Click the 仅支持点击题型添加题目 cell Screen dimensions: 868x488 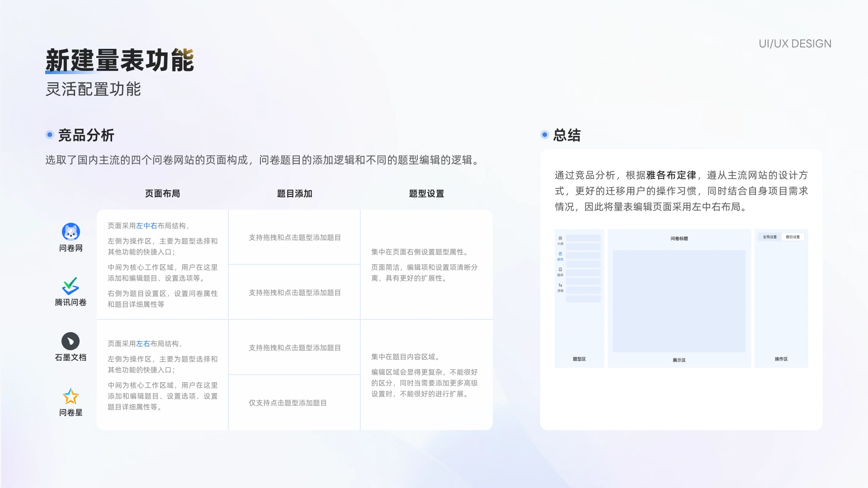(x=288, y=403)
